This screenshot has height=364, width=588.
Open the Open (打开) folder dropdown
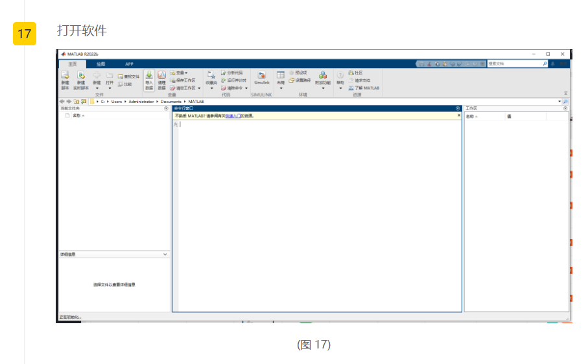pyautogui.click(x=110, y=80)
